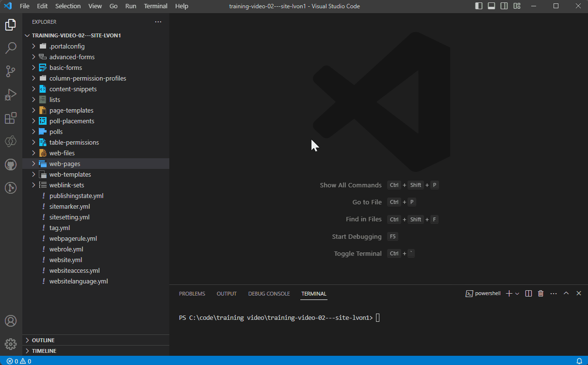Open the GitHub view in activity bar
The image size is (588, 365).
pyautogui.click(x=11, y=165)
